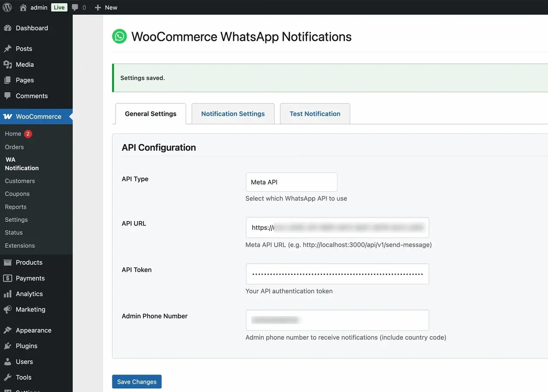
Task: Click the red badge next to Home
Action: 28,134
